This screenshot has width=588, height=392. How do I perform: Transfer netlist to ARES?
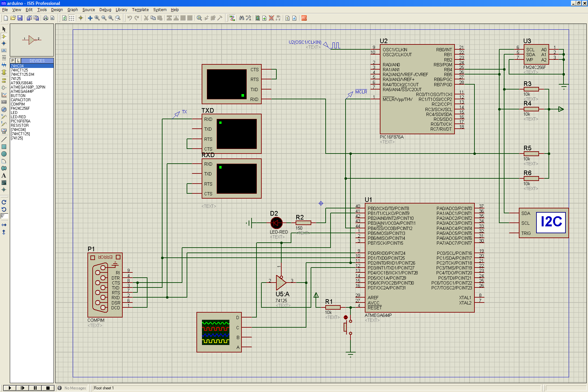coord(304,18)
